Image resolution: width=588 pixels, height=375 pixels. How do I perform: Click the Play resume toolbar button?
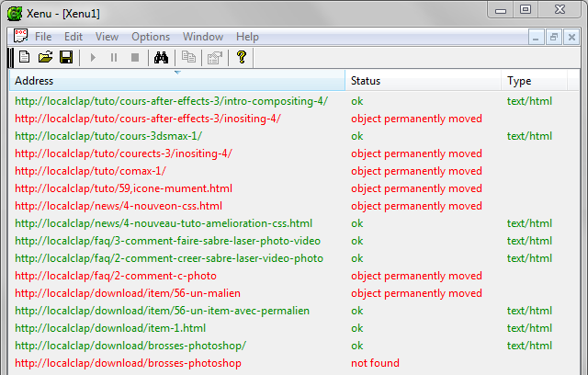pyautogui.click(x=93, y=57)
